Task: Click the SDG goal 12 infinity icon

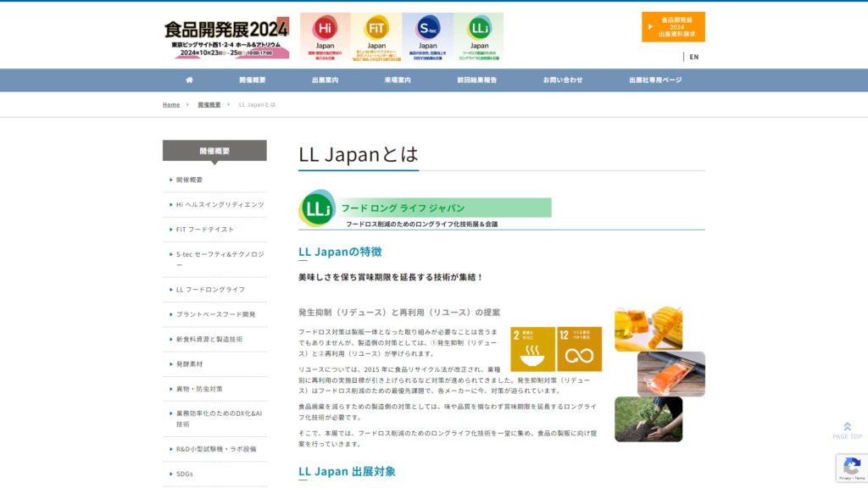Action: tap(579, 349)
